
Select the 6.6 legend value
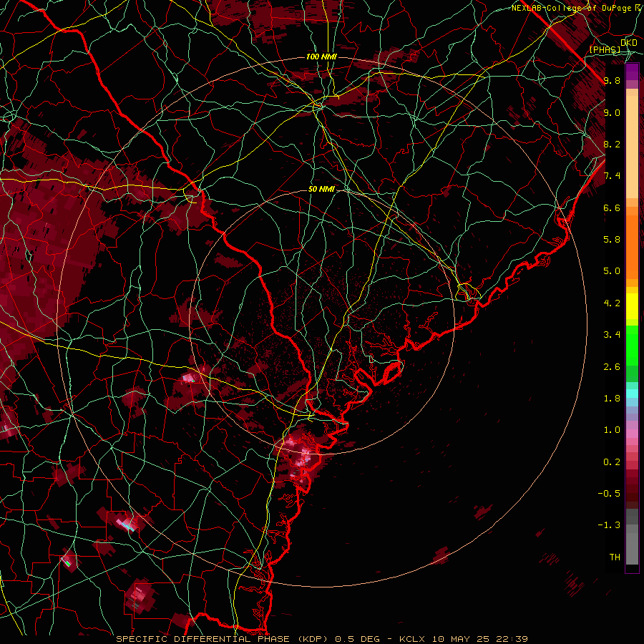pyautogui.click(x=612, y=208)
